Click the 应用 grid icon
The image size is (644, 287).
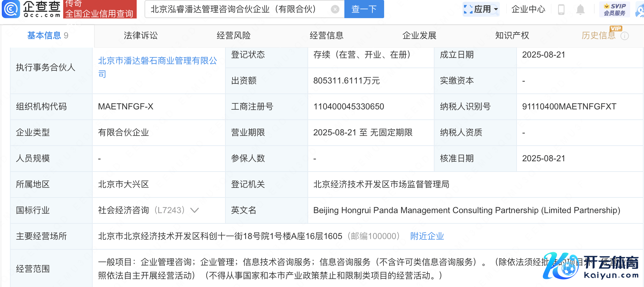(x=468, y=9)
